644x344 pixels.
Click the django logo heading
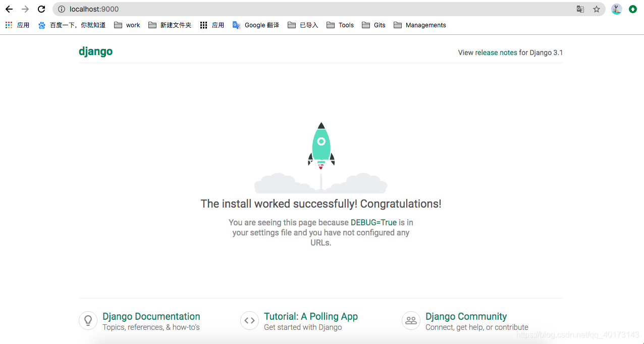[95, 52]
